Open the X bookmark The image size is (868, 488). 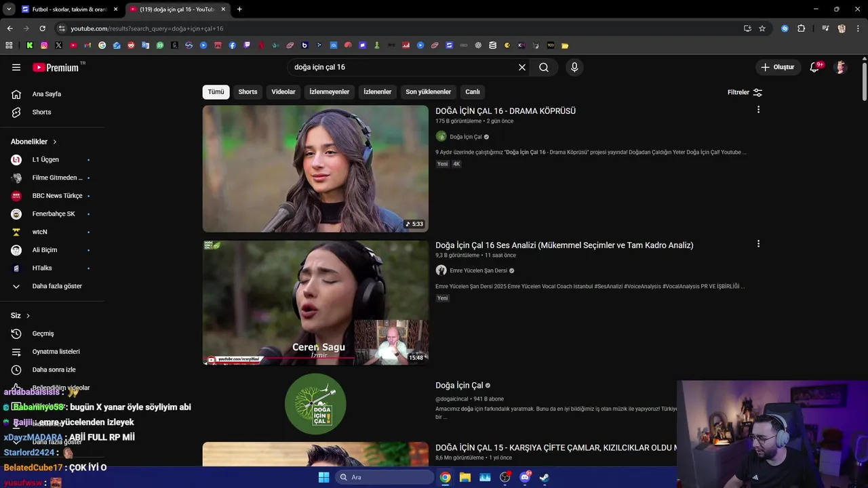click(58, 45)
